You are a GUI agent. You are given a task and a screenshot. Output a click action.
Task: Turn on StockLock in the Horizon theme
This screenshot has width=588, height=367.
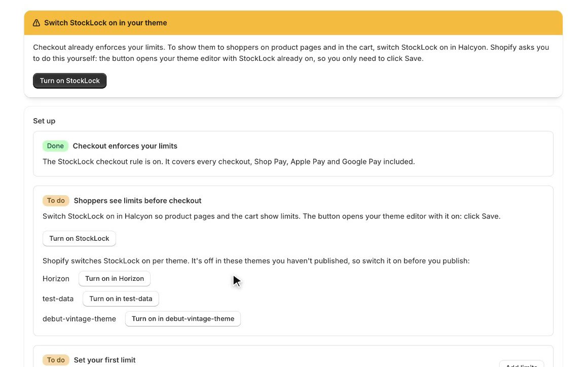[x=115, y=278]
